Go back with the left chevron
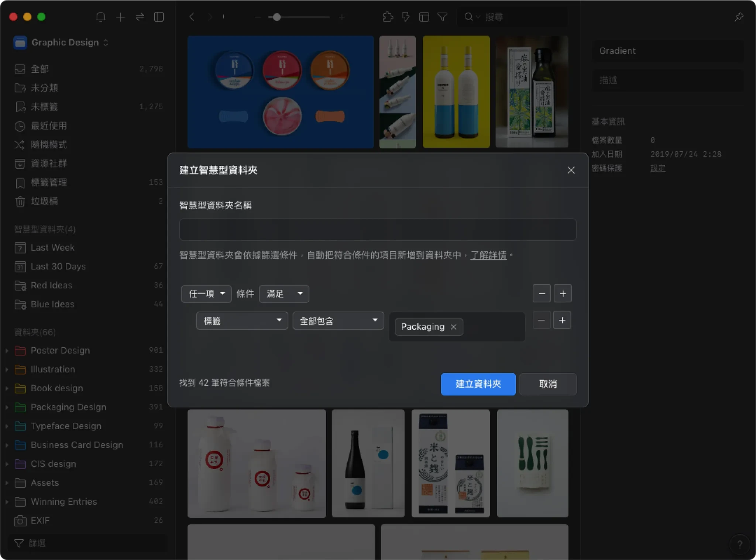The height and width of the screenshot is (560, 756). (192, 17)
